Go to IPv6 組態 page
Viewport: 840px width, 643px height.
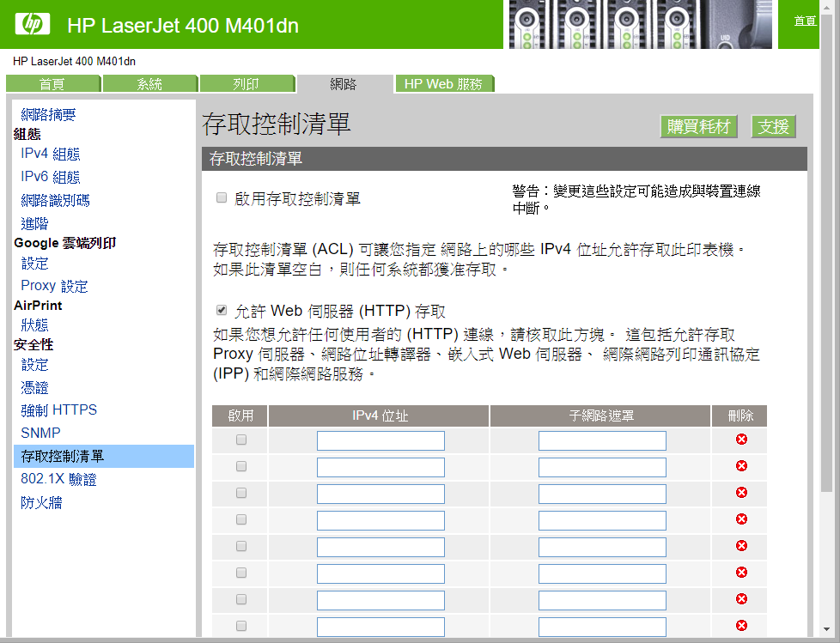pos(51,177)
